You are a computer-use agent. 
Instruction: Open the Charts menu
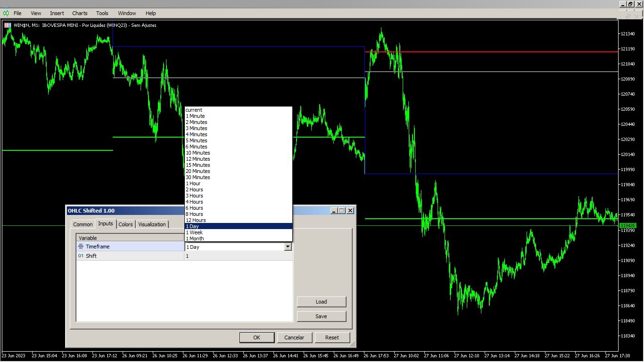(x=79, y=13)
